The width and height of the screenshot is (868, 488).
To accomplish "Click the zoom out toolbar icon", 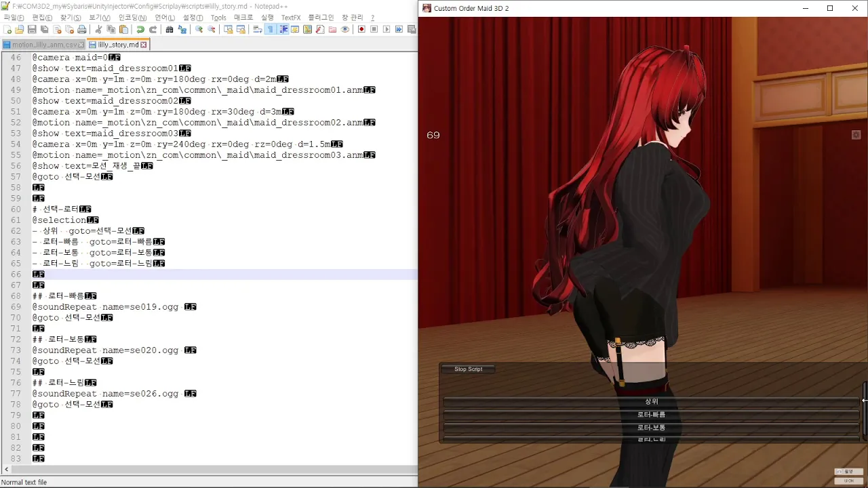I will [x=211, y=29].
